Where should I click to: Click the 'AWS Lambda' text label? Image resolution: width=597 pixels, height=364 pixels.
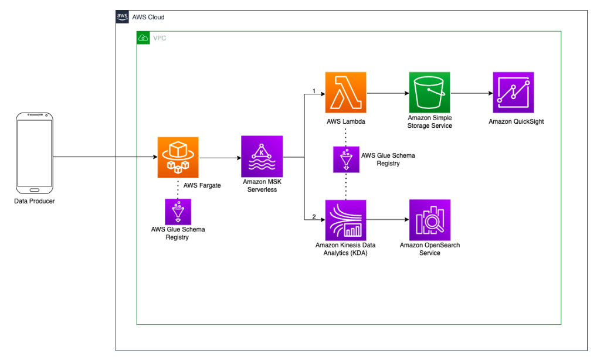click(x=345, y=121)
